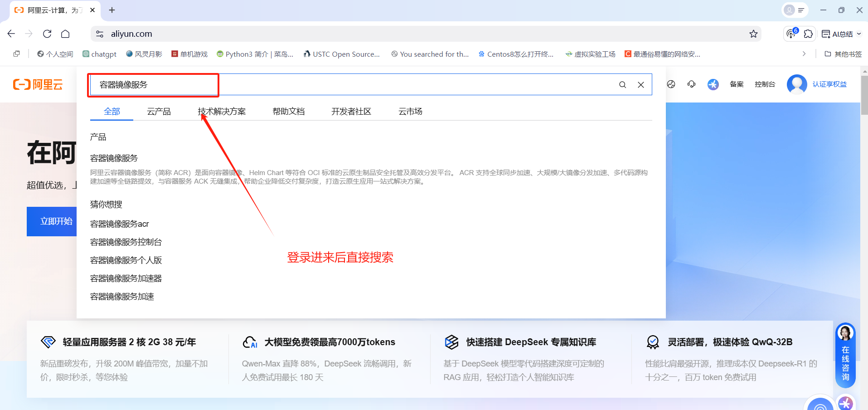Open the extensions puzzle icon
This screenshot has width=868, height=410.
coord(808,34)
